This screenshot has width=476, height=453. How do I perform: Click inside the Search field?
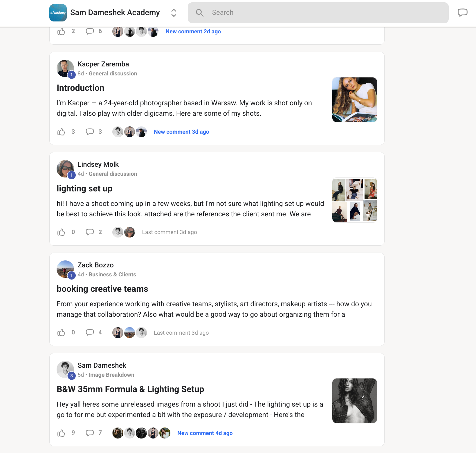click(290, 13)
